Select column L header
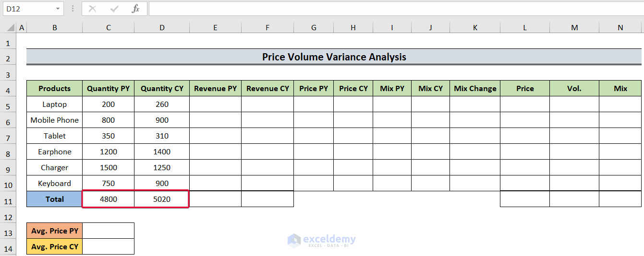The image size is (644, 256). 525,28
